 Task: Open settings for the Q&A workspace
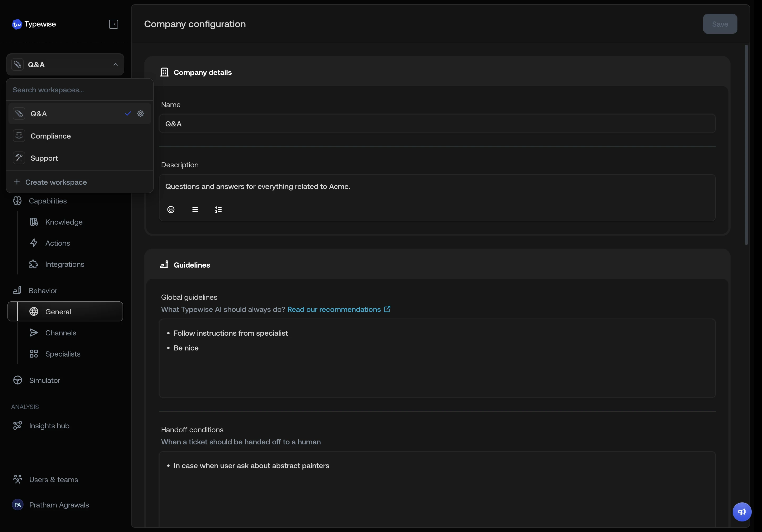pyautogui.click(x=141, y=113)
